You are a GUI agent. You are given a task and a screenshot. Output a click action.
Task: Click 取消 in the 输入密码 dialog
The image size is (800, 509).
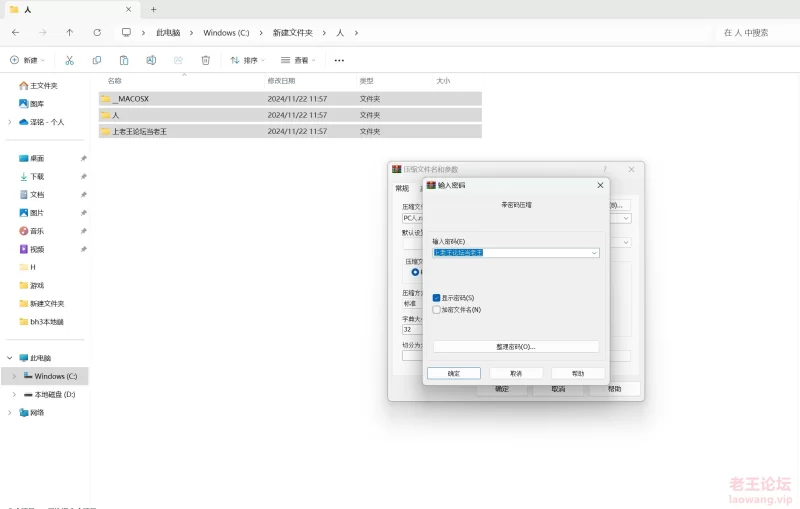(516, 373)
